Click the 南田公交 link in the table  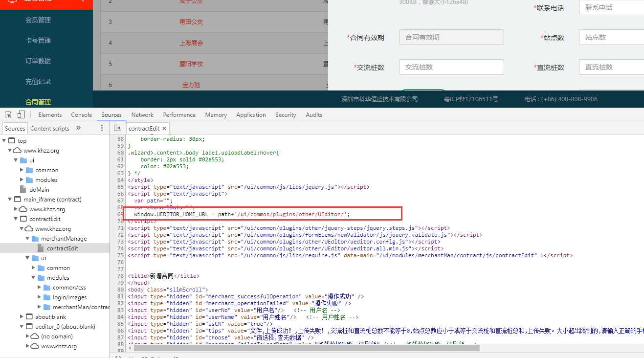pos(191,22)
